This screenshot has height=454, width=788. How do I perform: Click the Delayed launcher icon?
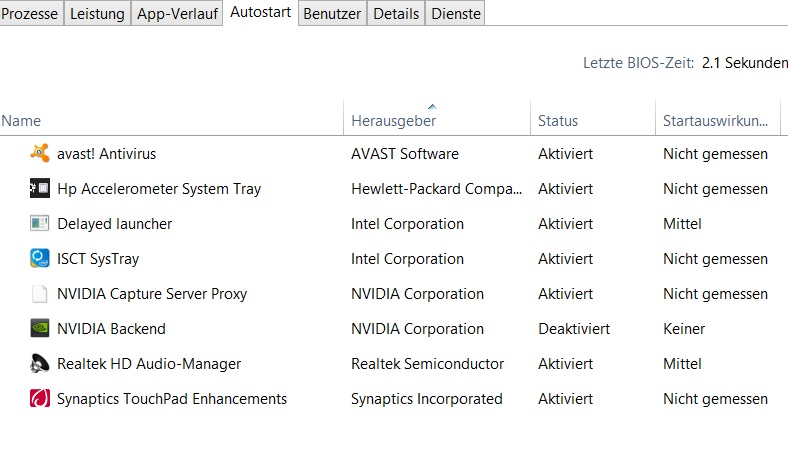click(x=39, y=224)
